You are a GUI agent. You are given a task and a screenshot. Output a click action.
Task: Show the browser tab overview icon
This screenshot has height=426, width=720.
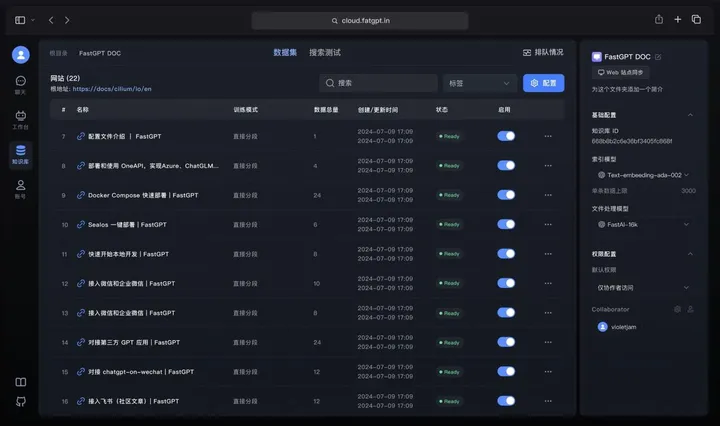click(x=697, y=19)
